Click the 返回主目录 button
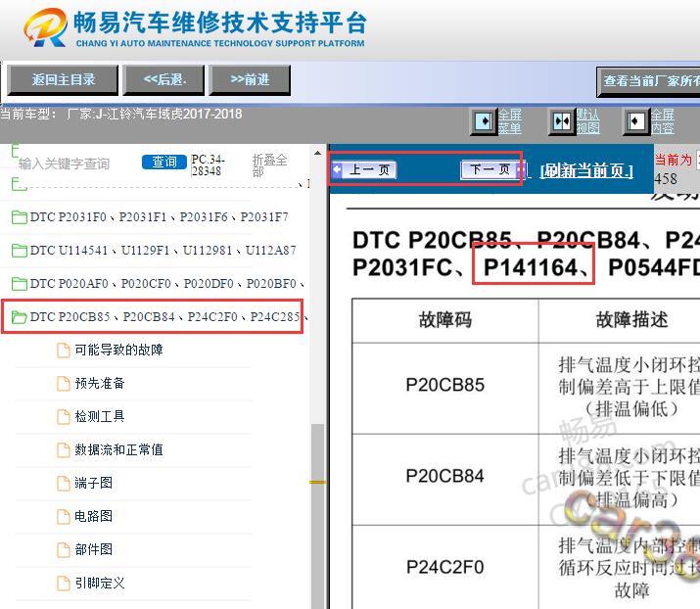The image size is (700, 609). point(63,80)
